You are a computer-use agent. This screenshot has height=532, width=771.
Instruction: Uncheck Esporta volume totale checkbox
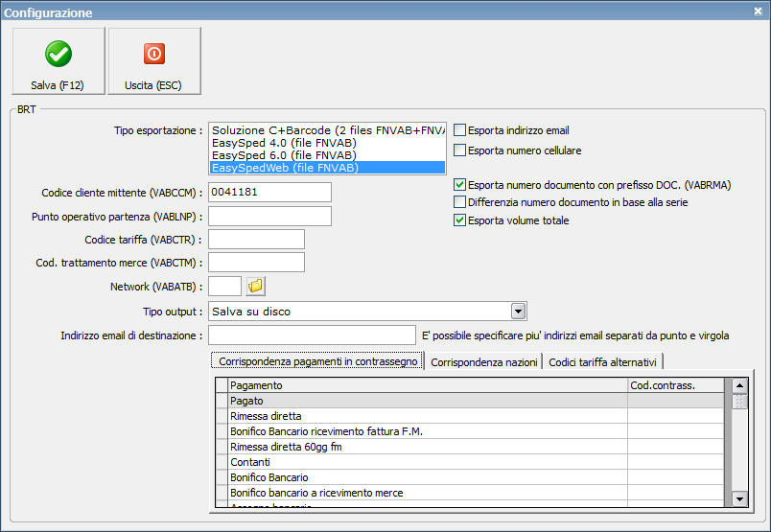click(459, 220)
